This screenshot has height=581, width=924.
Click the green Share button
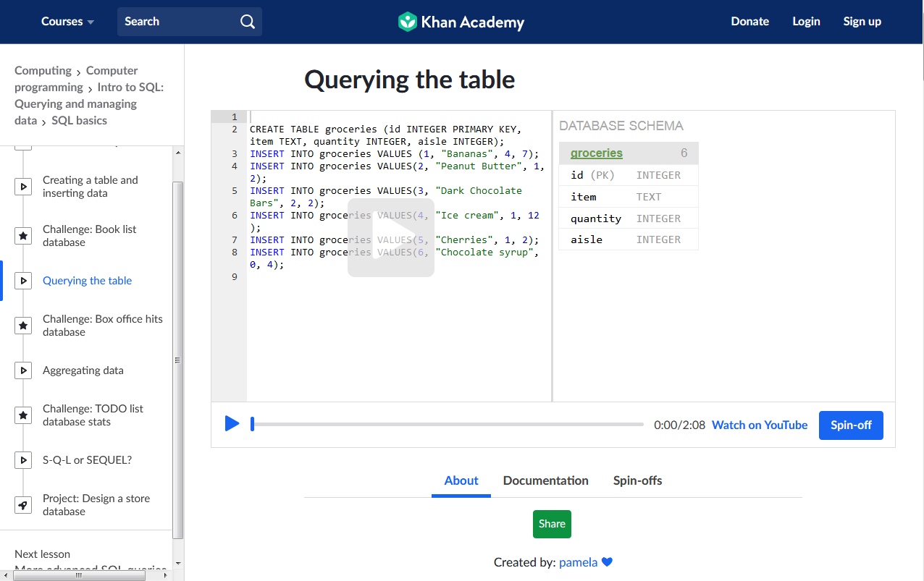[552, 525]
